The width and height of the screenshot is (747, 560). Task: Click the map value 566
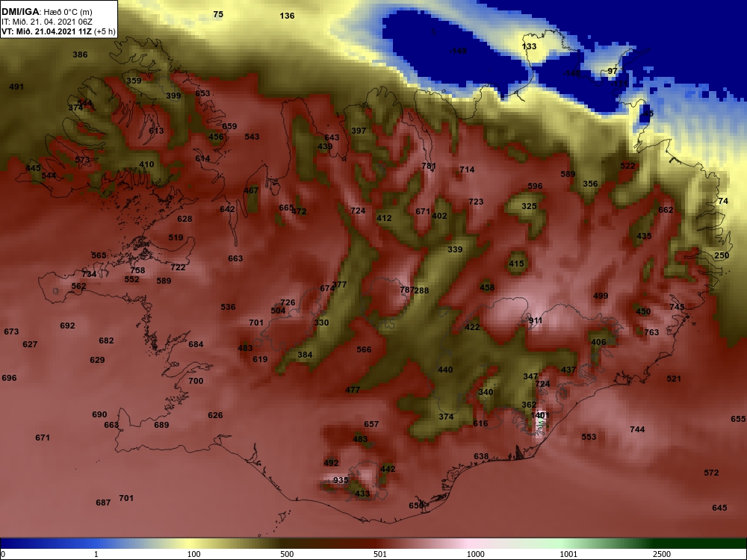(364, 349)
